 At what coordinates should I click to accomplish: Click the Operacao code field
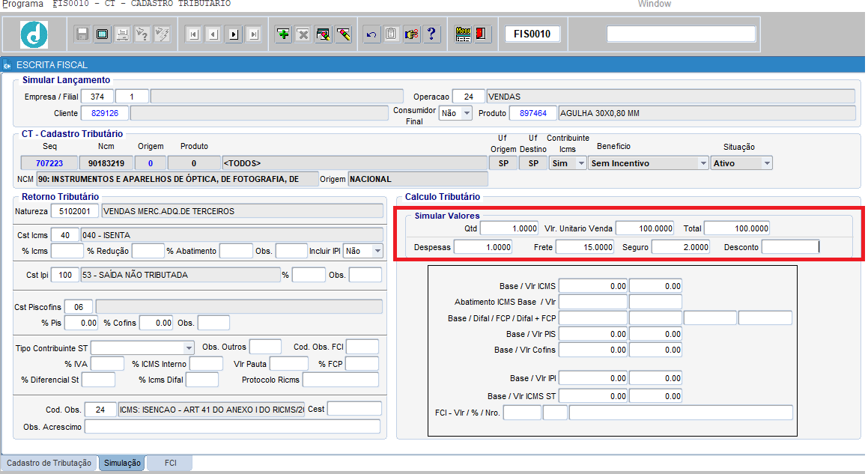tap(469, 97)
